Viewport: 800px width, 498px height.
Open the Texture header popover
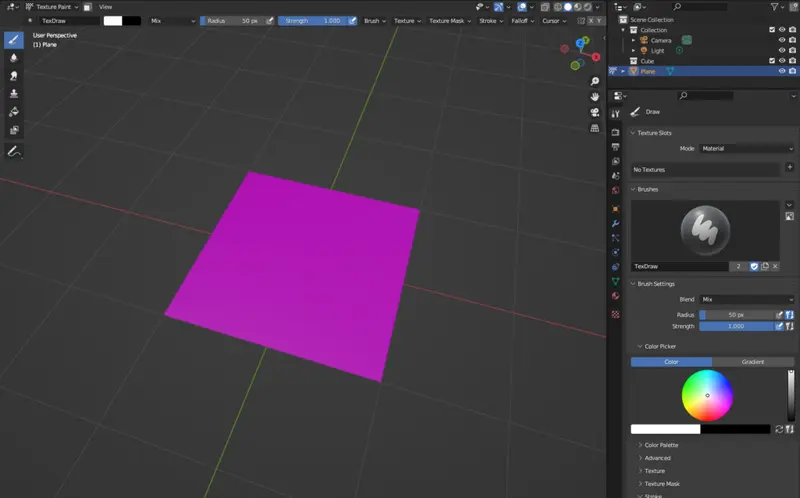(x=407, y=21)
